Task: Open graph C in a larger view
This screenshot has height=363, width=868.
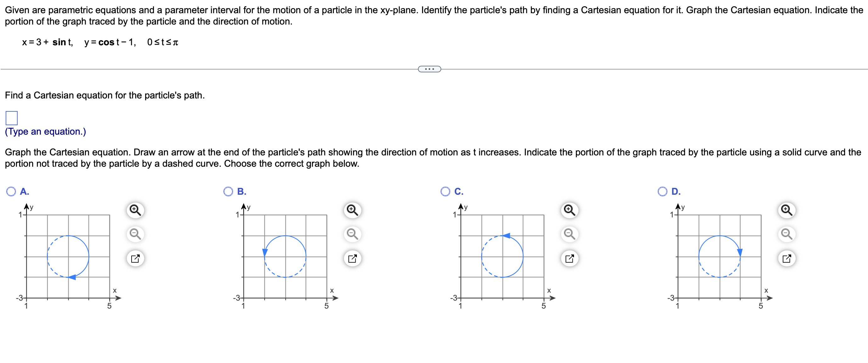Action: [570, 257]
